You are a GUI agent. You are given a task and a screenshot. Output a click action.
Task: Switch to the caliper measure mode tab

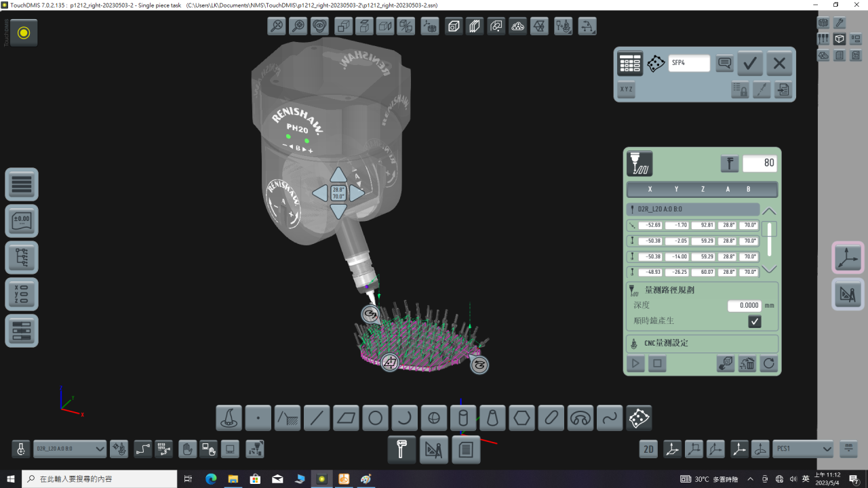401,449
